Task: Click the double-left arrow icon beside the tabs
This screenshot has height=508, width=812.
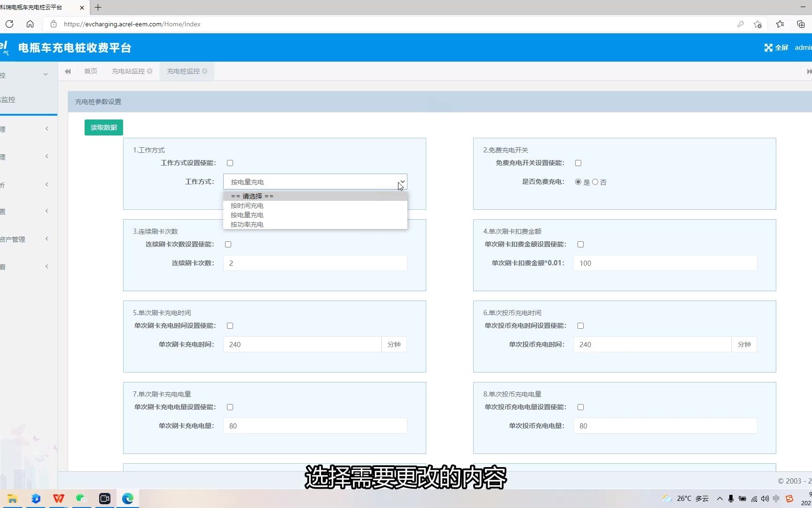Action: pyautogui.click(x=68, y=71)
